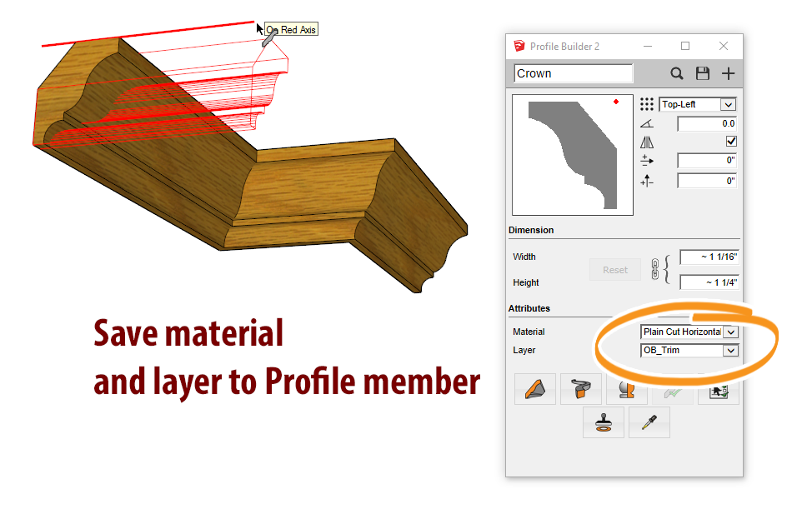
Task: Save the profile with the floppy disk icon
Action: point(703,73)
